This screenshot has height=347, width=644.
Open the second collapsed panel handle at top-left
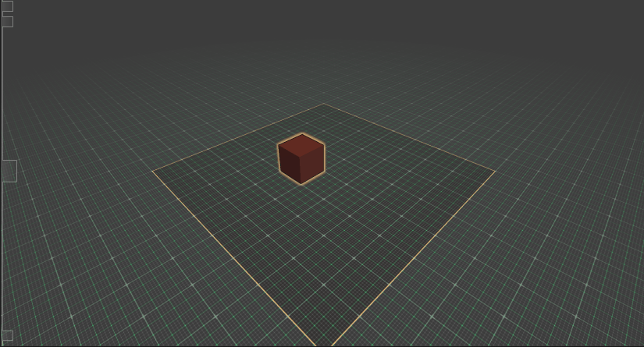[7, 22]
